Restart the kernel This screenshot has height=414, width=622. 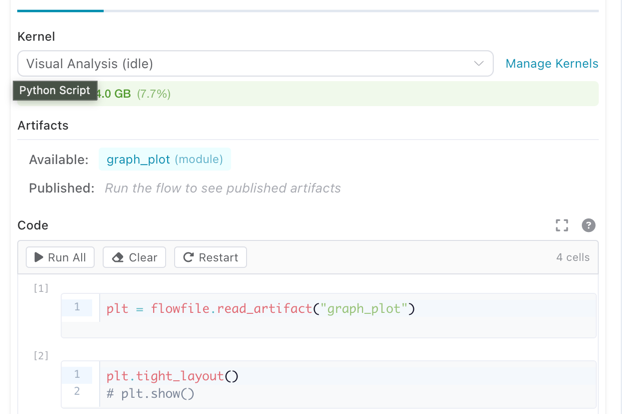210,257
